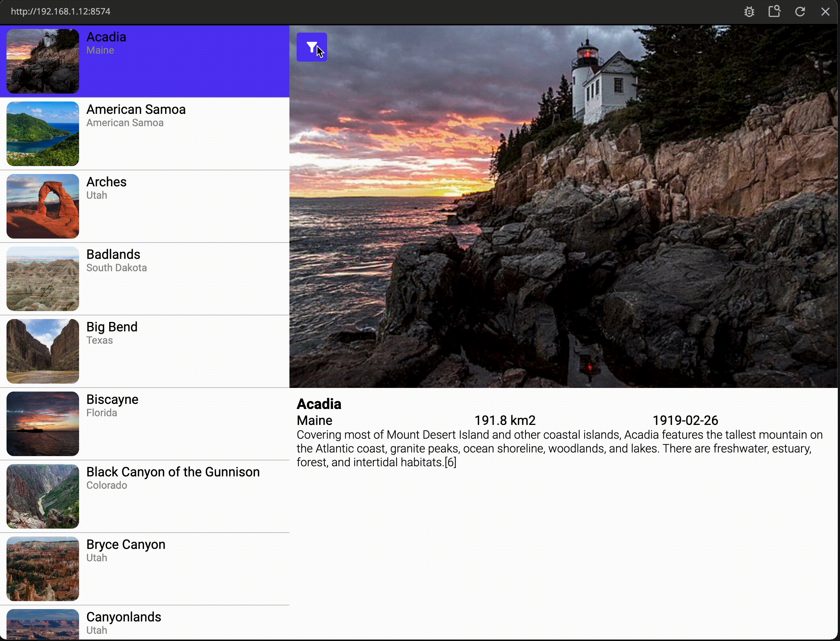Open the park filter button
This screenshot has width=840, height=641.
(x=312, y=47)
